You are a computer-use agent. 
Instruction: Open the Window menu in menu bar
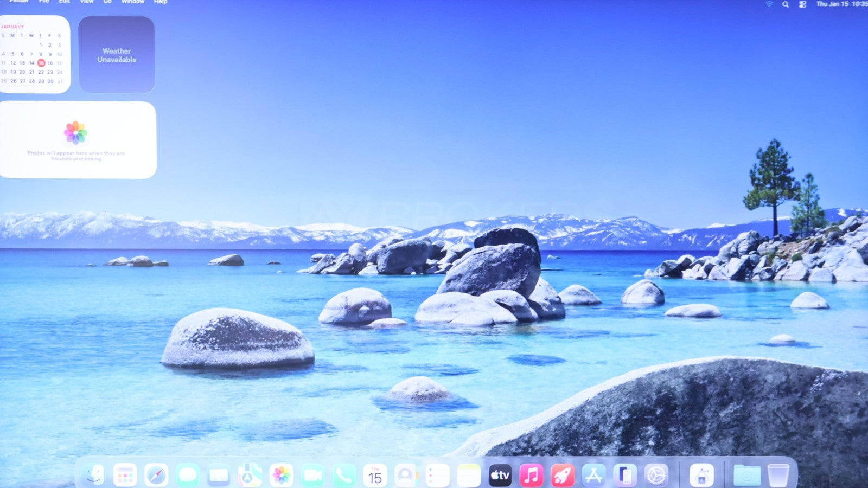coord(133,2)
